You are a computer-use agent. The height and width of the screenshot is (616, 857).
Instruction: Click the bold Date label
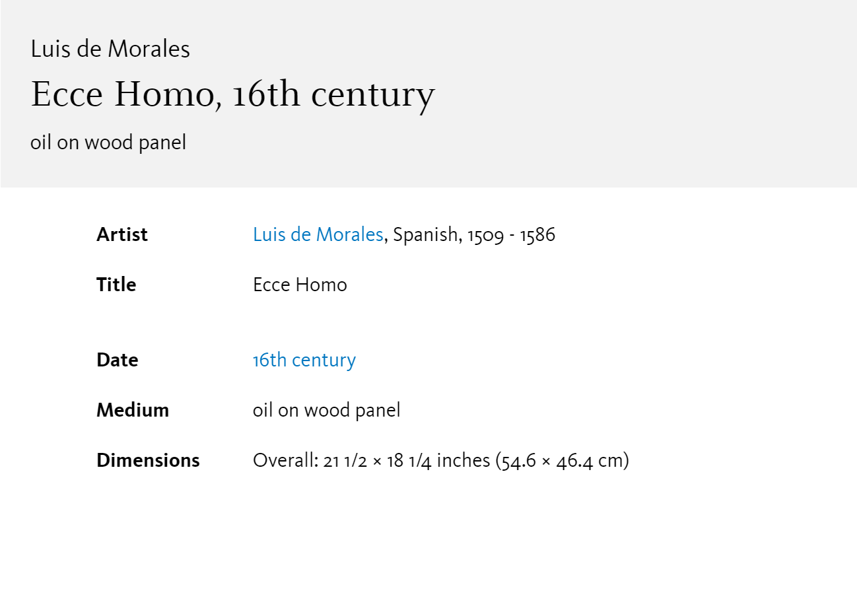point(118,360)
